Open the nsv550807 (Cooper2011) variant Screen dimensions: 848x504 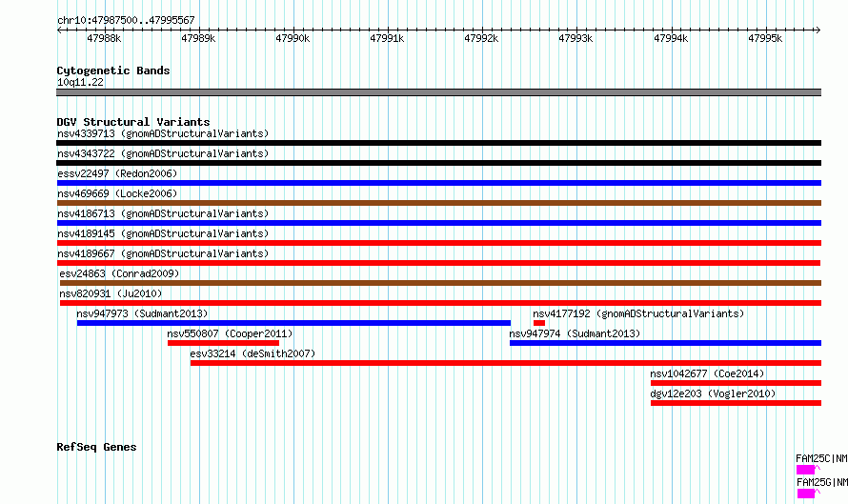pyautogui.click(x=230, y=333)
